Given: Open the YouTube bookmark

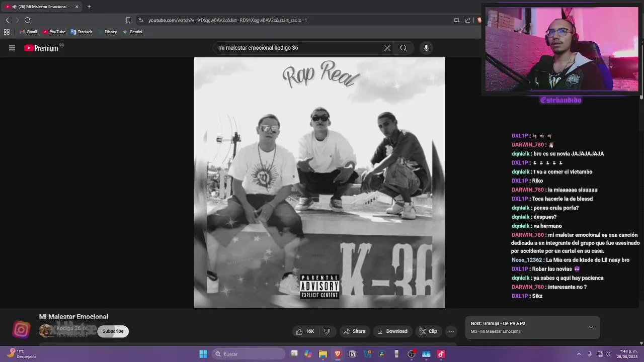Looking at the screenshot, I should coord(54,32).
